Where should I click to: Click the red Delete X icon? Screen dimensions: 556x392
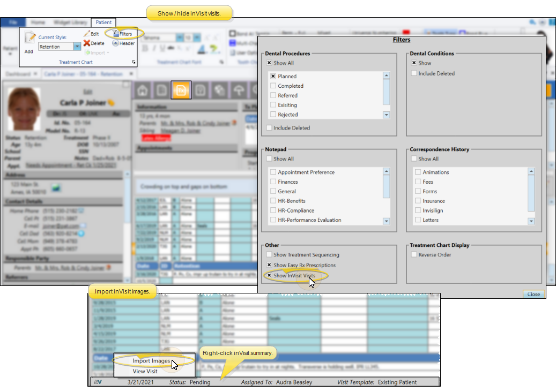click(x=86, y=43)
